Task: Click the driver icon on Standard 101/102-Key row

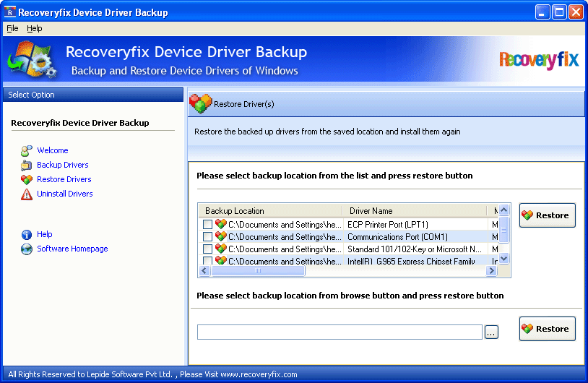Action: point(221,249)
